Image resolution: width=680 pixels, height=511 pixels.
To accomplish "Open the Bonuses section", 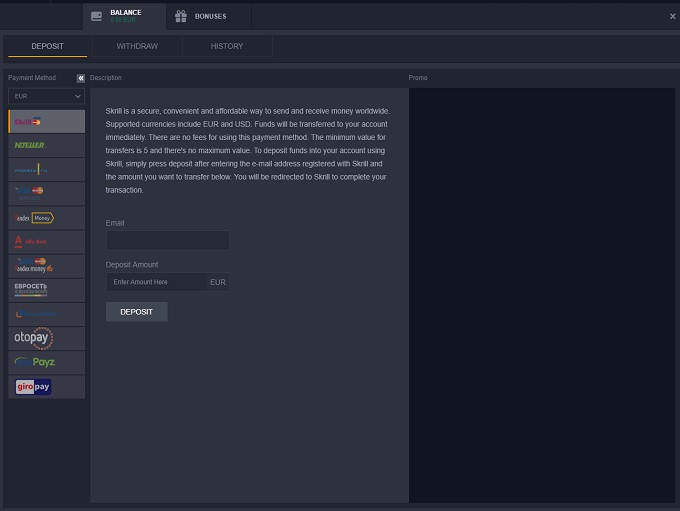I will point(209,16).
